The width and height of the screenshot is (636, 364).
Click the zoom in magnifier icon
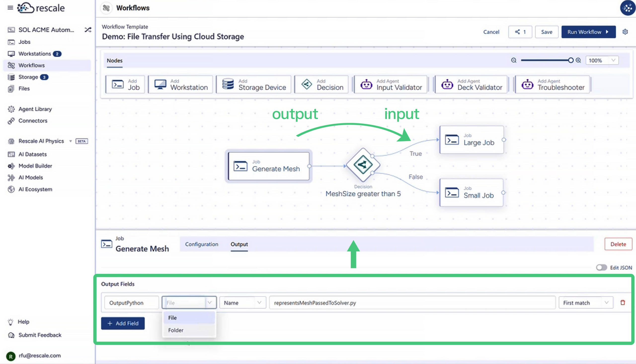tap(578, 60)
